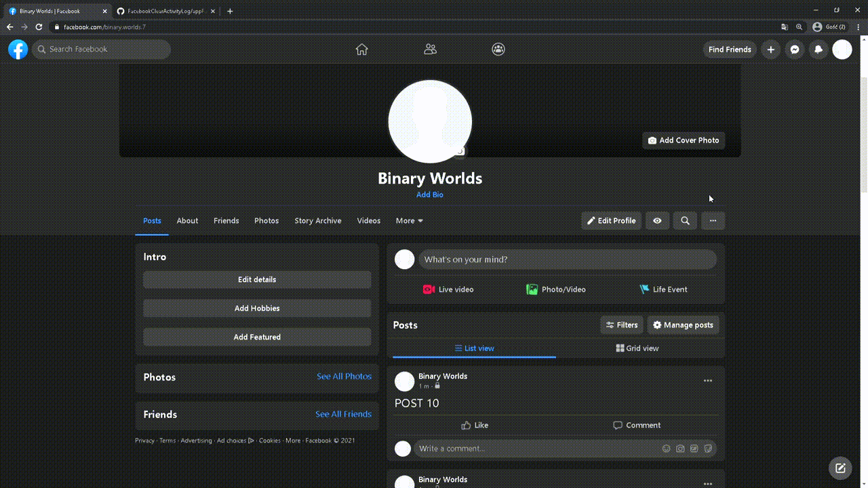
Task: Open the Photos profile tab
Action: (267, 221)
